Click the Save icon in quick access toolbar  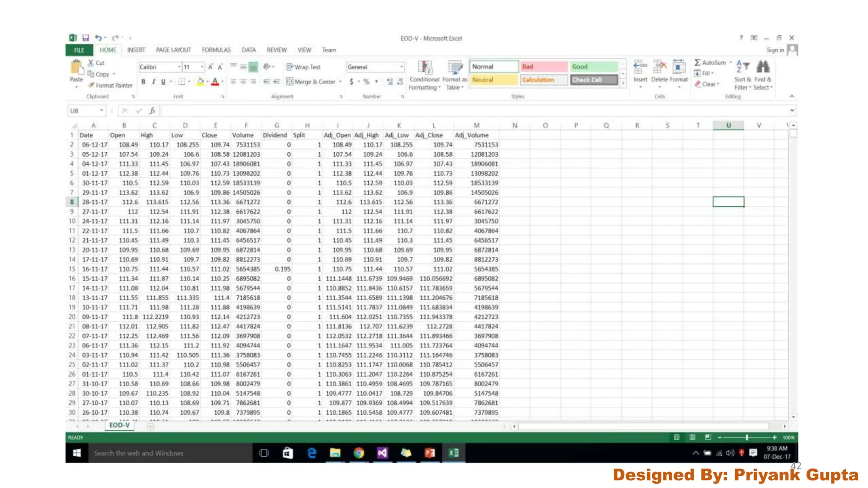pyautogui.click(x=86, y=38)
